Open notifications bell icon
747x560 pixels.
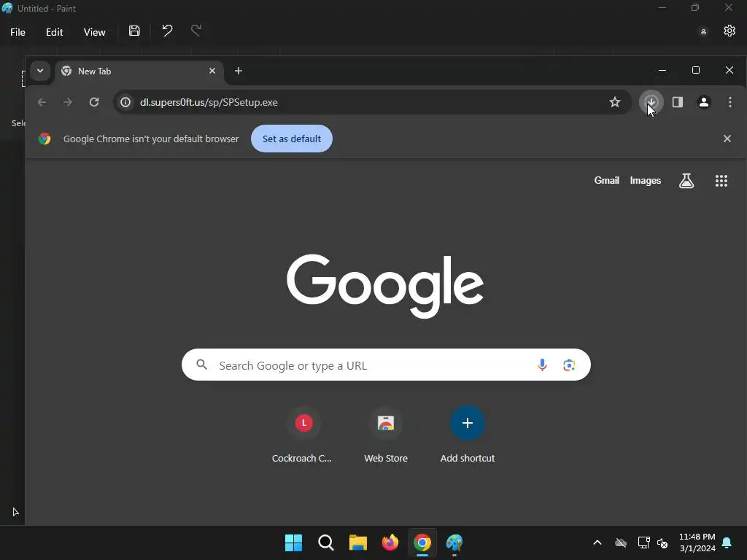coord(727,542)
